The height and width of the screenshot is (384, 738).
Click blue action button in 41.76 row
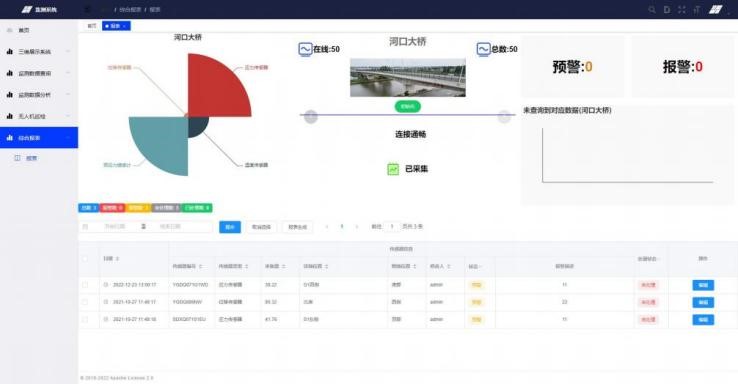coord(703,320)
